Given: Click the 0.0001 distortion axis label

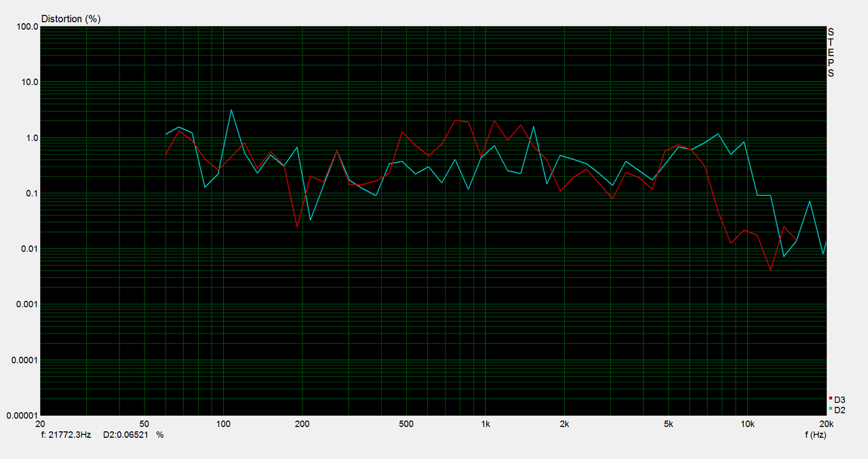Looking at the screenshot, I should (x=23, y=360).
